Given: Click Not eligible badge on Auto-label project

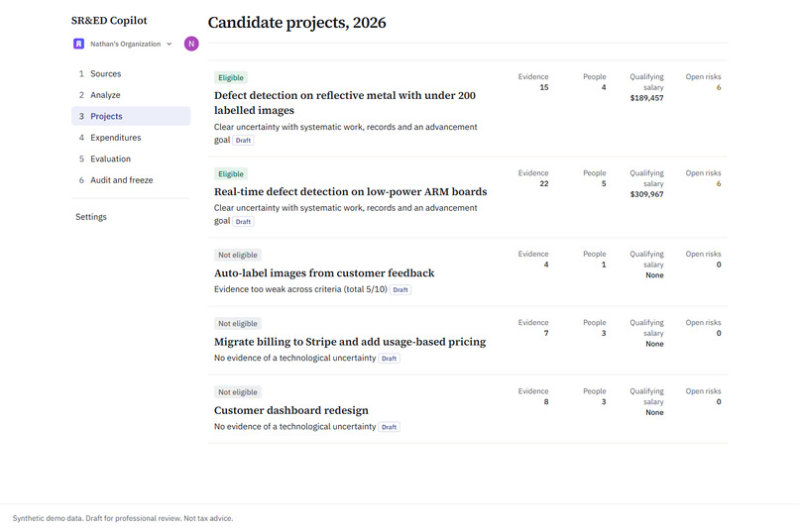Looking at the screenshot, I should pyautogui.click(x=238, y=255).
